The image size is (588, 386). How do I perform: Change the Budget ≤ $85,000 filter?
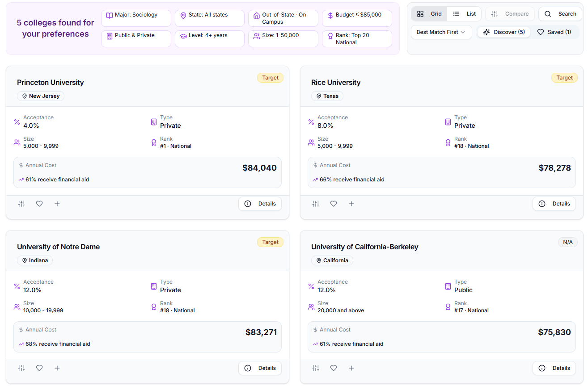click(357, 18)
